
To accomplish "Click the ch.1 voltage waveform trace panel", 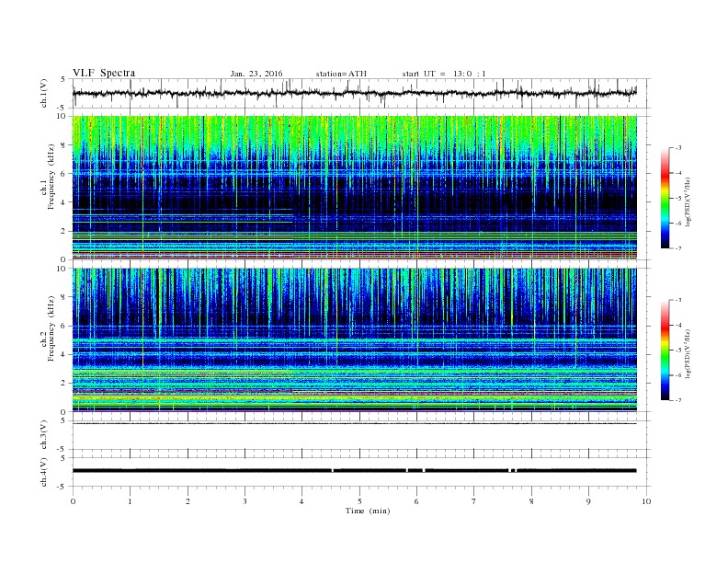I will [355, 93].
